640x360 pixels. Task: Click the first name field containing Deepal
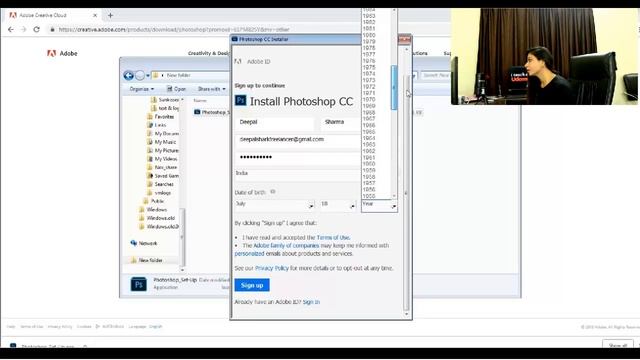274,123
